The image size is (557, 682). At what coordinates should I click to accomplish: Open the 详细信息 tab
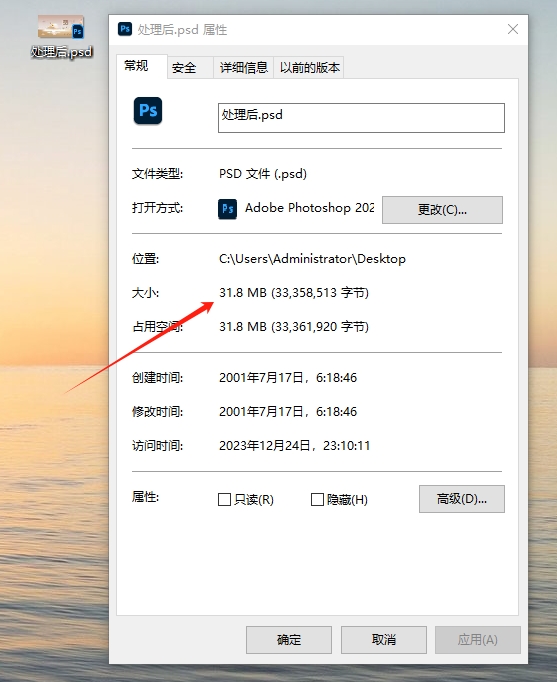(243, 68)
